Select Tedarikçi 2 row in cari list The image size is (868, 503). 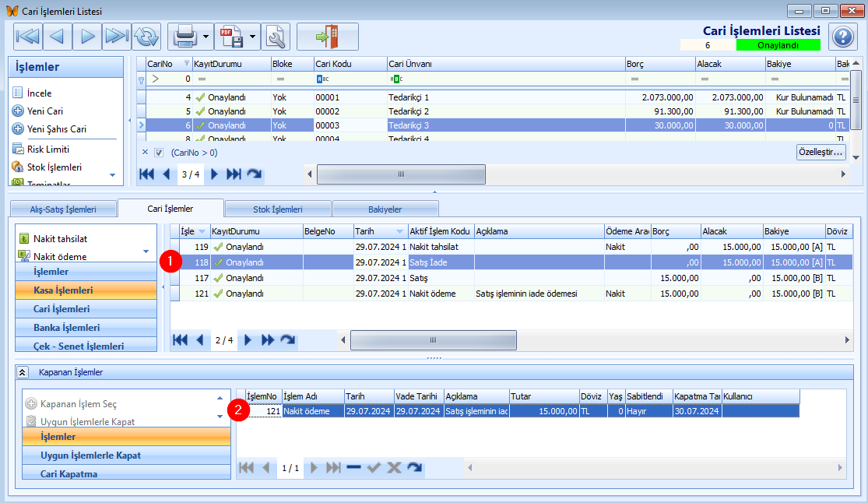click(x=491, y=111)
